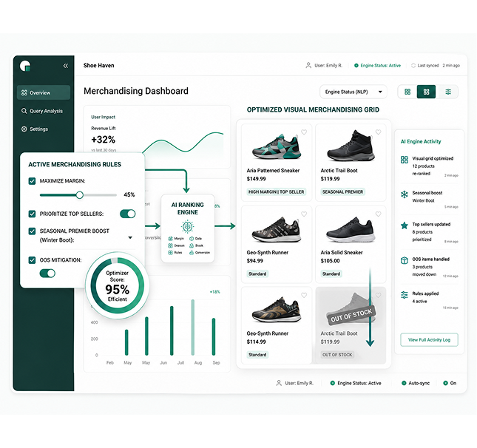
Task: Click the Data icon in AI Ranking Engine
Action: (192, 239)
